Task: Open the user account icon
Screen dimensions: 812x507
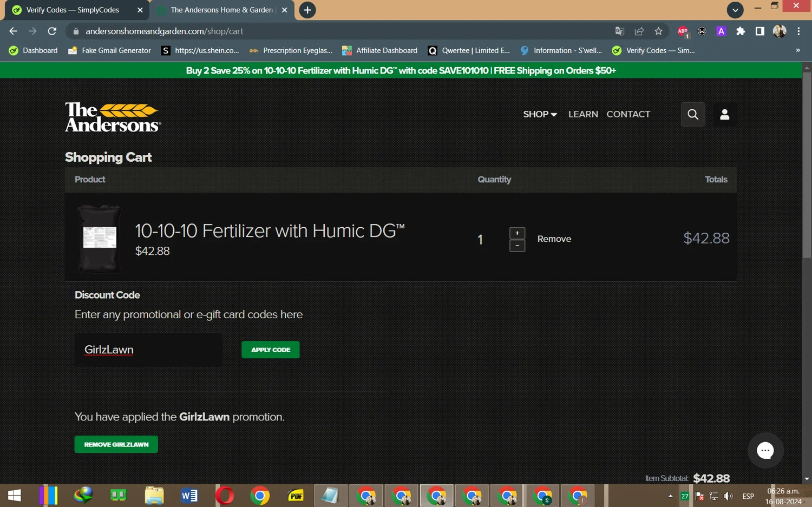Action: click(725, 114)
